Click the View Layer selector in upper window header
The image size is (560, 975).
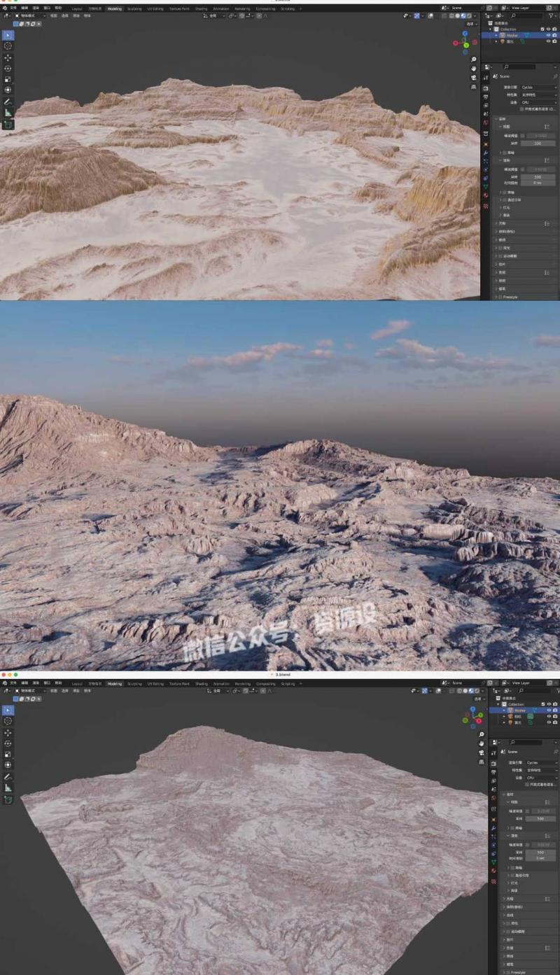click(x=523, y=8)
